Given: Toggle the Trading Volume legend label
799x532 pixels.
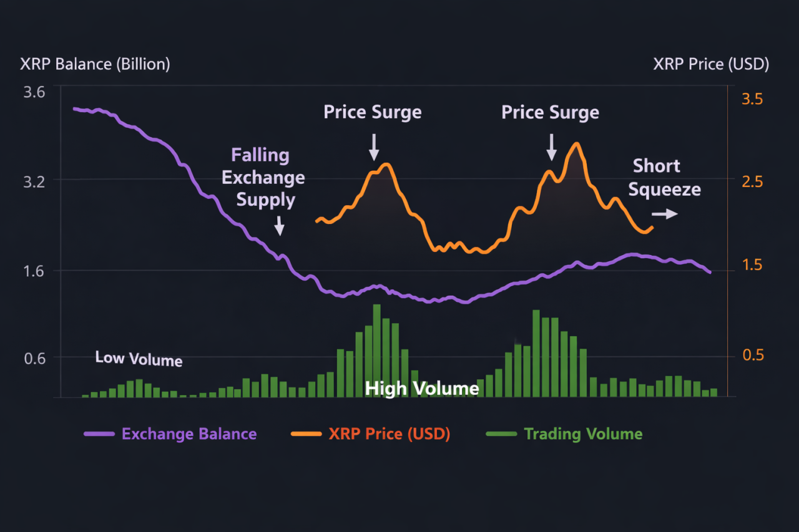Looking at the screenshot, I should click(x=583, y=434).
